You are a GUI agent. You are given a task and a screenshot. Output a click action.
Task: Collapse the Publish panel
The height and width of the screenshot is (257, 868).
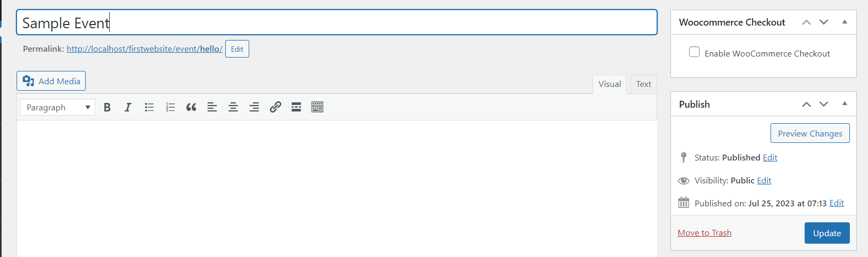point(845,104)
